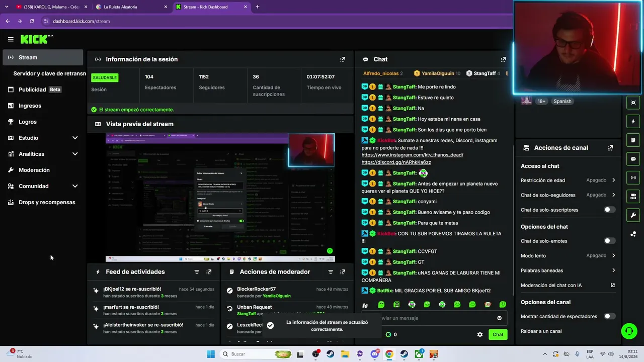Open the instagram.com/ktv_thanos_dead link
The height and width of the screenshot is (362, 644).
click(x=412, y=155)
